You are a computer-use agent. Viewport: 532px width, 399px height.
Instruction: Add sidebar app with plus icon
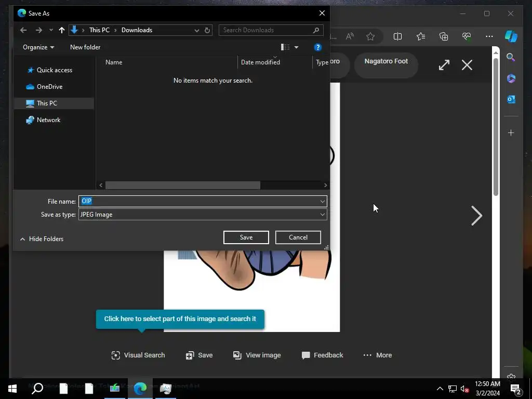coord(511,132)
